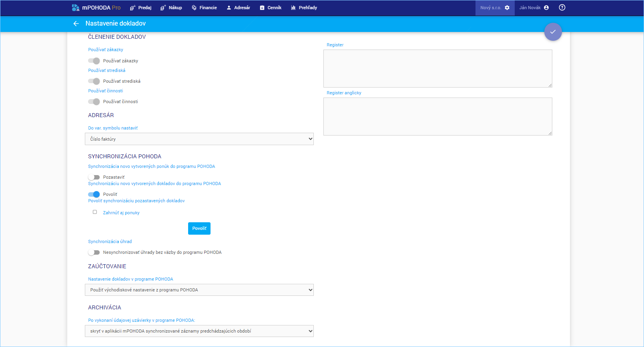
Task: Toggle the Používať strediská switch
Action: pyautogui.click(x=94, y=81)
